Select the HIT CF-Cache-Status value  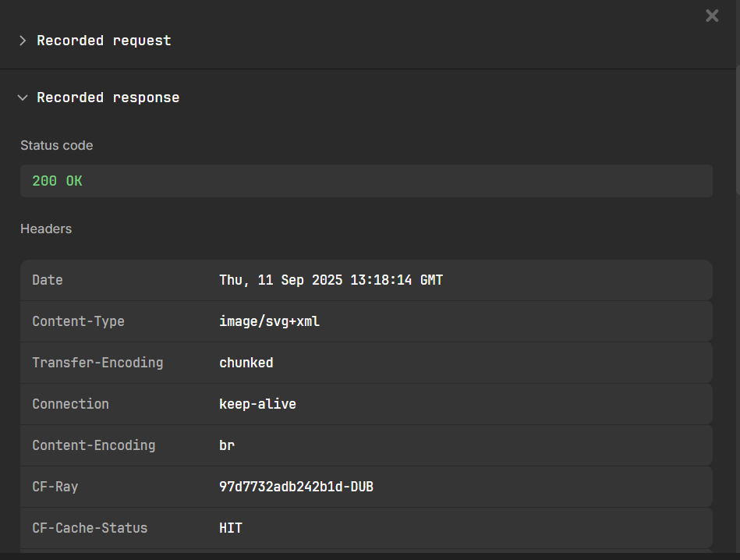tap(231, 528)
